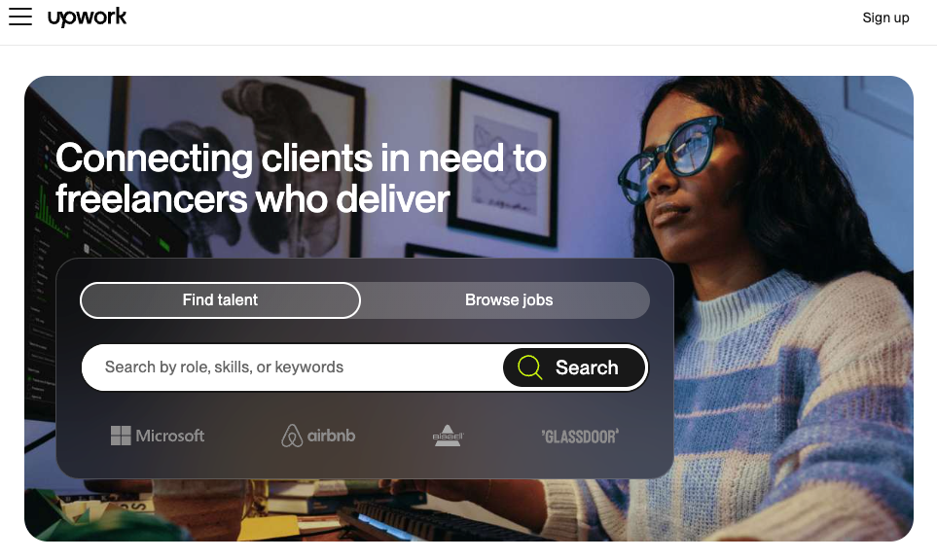Click the Microsoft wordmark text
This screenshot has height=560, width=937.
point(169,436)
